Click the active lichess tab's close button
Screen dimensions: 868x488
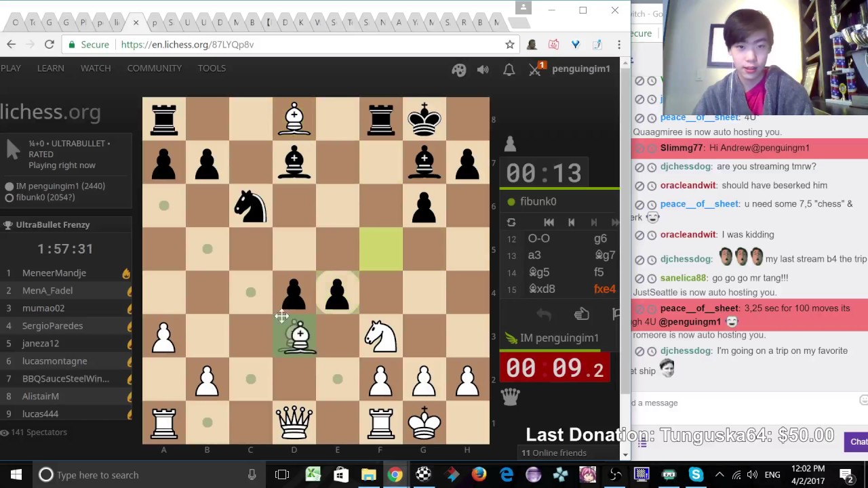136,22
